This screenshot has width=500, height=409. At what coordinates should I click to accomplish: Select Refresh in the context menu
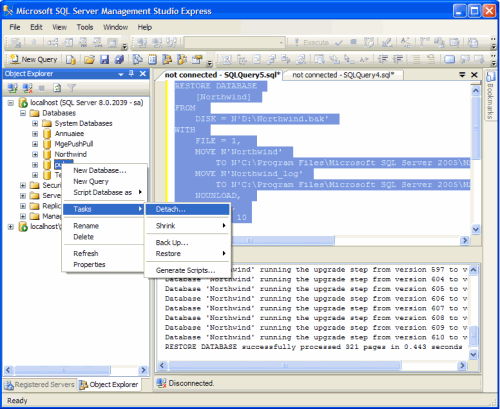pyautogui.click(x=104, y=253)
